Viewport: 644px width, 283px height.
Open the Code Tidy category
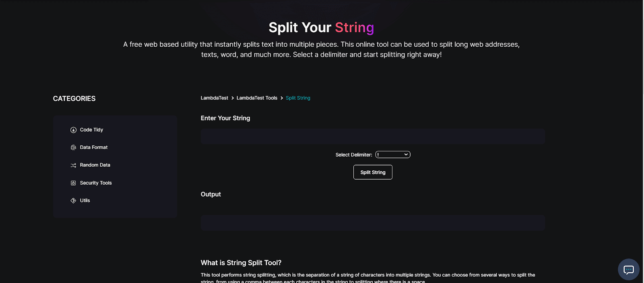click(x=91, y=130)
